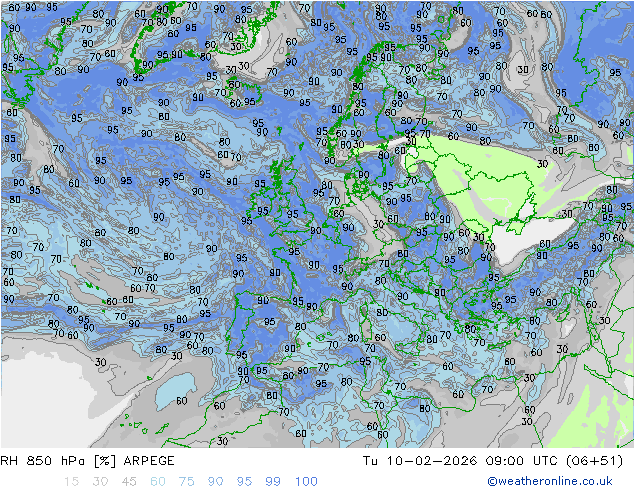Click the legend value 100
This screenshot has width=634, height=490.
(306, 481)
